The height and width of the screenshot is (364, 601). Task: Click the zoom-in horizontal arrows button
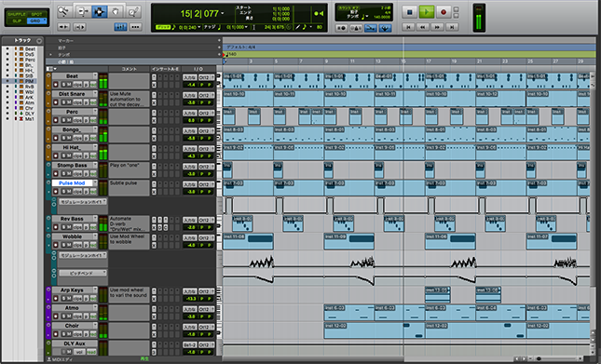pos(79,27)
